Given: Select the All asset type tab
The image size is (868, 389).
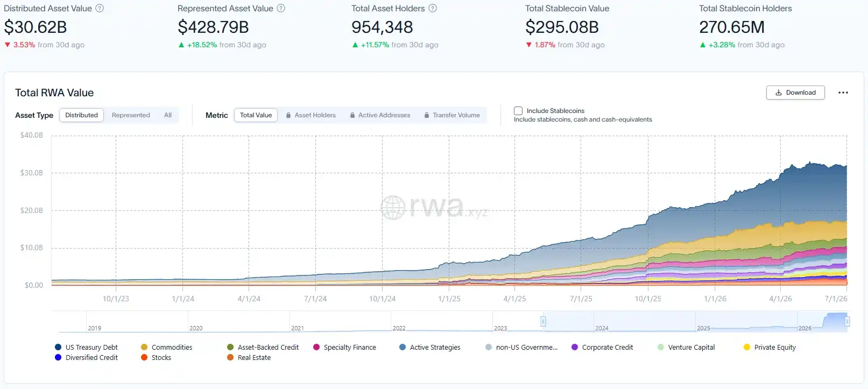Looking at the screenshot, I should coord(168,115).
